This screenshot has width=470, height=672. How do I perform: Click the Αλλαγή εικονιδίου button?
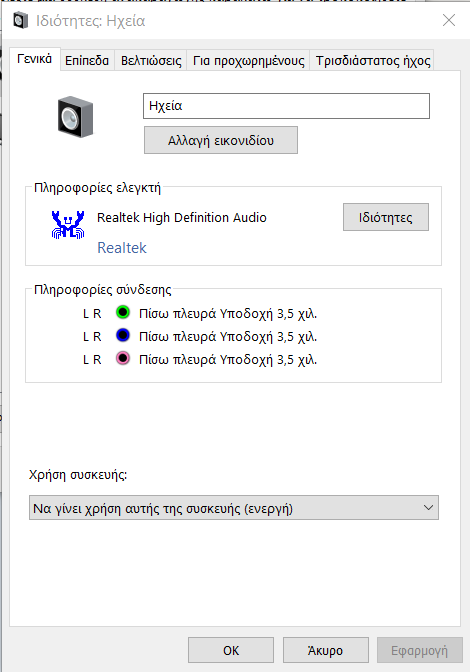coord(221,140)
